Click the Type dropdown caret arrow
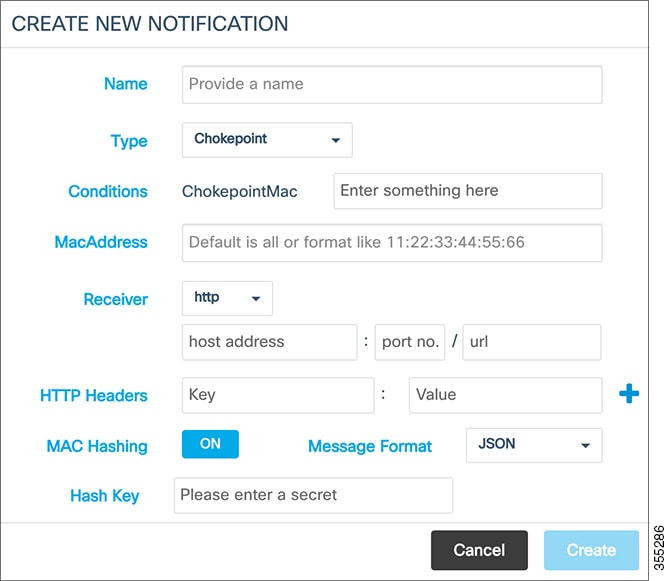 [x=336, y=140]
